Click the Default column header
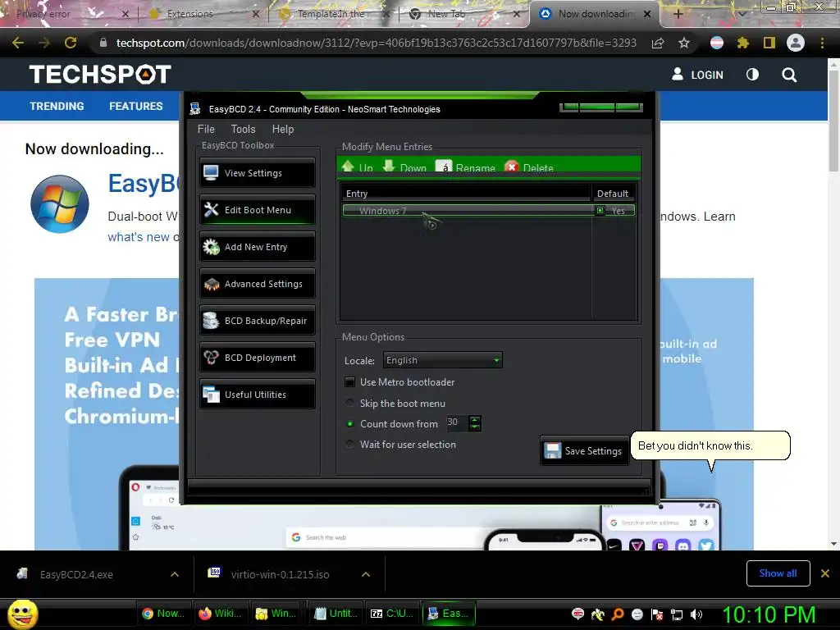This screenshot has height=630, width=840. coord(613,194)
